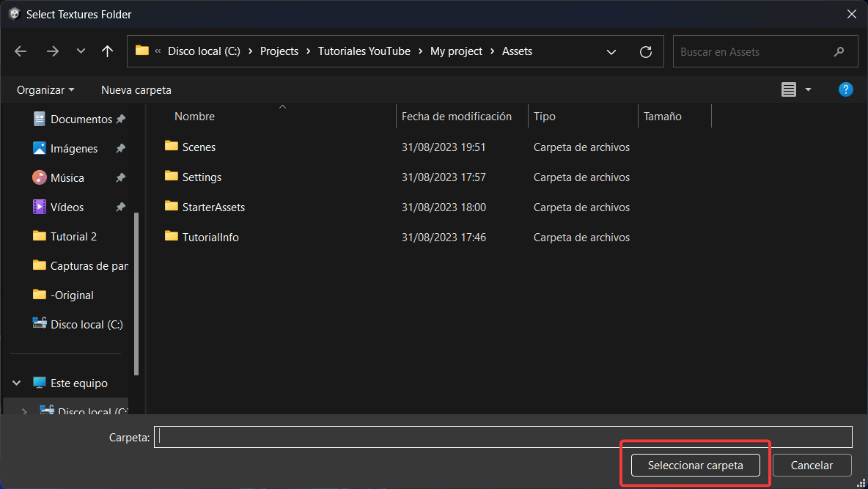Confirm with Seleccionar carpeta button

695,466
